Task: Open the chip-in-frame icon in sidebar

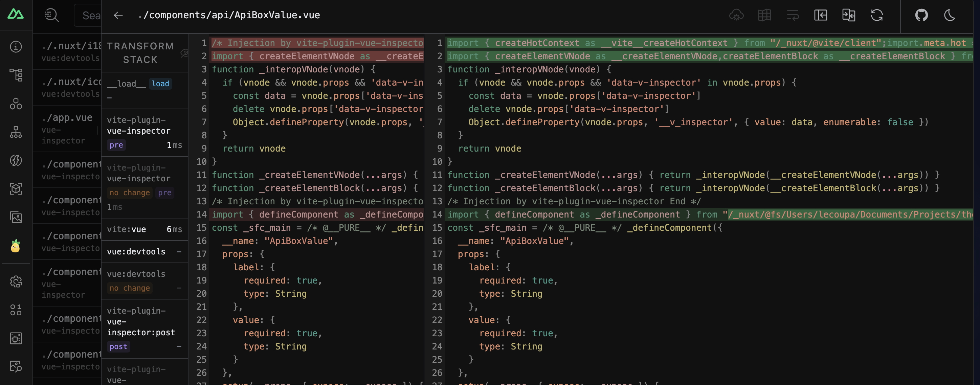Action: point(16,338)
